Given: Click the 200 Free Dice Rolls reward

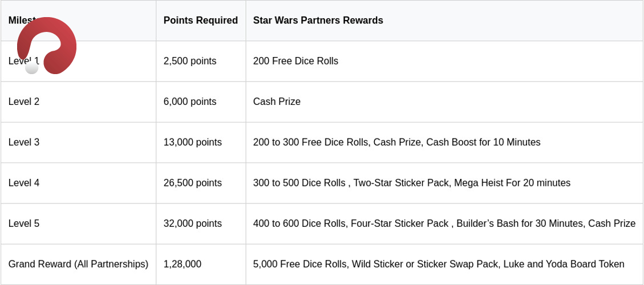Looking at the screenshot, I should coord(295,61).
